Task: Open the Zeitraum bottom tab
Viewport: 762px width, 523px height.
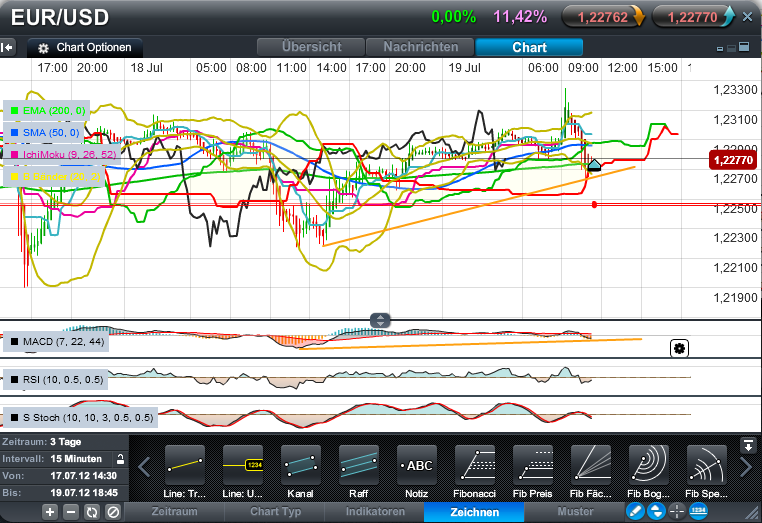Action: (174, 512)
